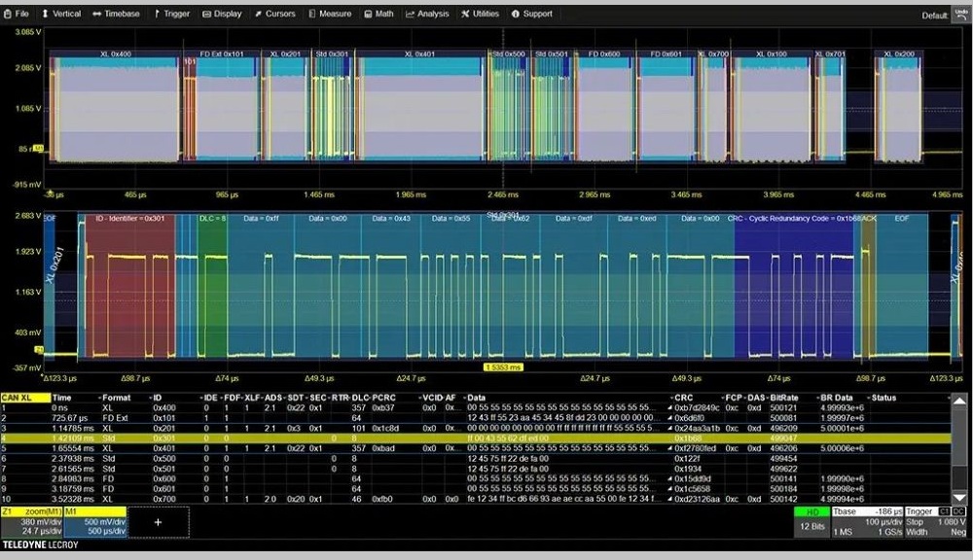Click the Undo button in top right

click(960, 15)
